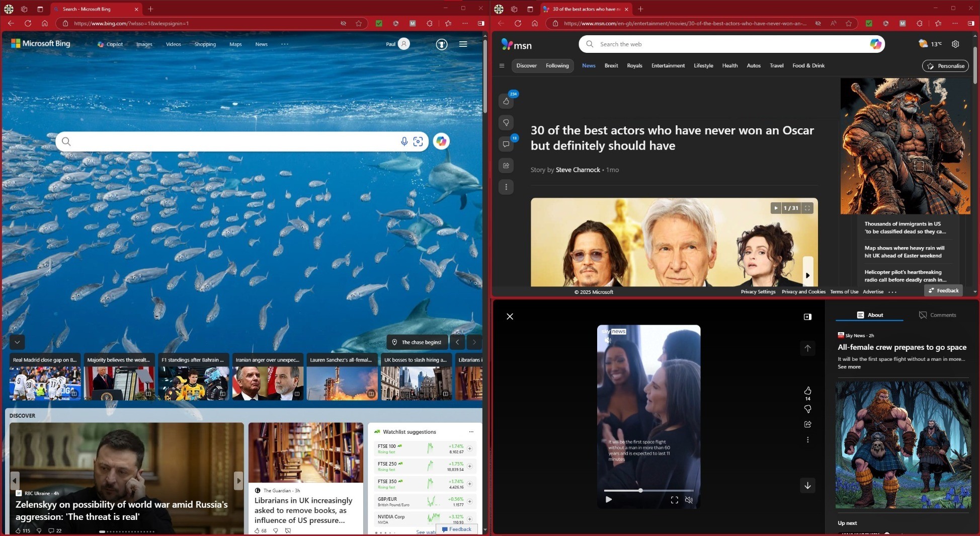Click Paul's profile avatar on Bing
Image resolution: width=980 pixels, height=536 pixels.
tap(403, 44)
